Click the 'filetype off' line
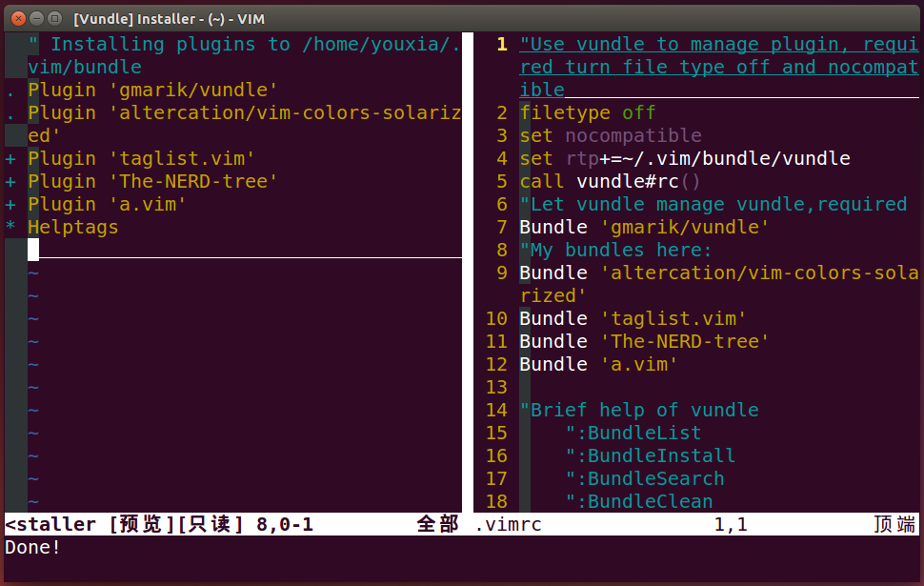This screenshot has height=586, width=924. coord(588,113)
